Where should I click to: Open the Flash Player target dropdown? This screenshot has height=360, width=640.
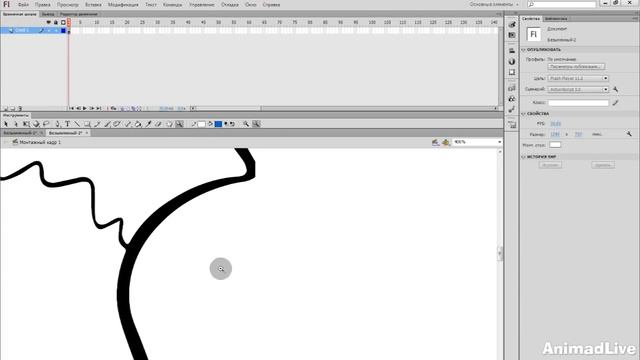pyautogui.click(x=578, y=78)
